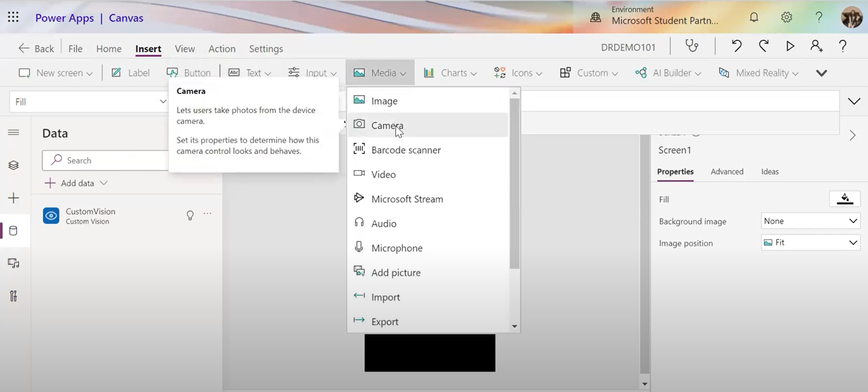The image size is (868, 392).
Task: Click the Data pane search field
Action: [x=105, y=160]
